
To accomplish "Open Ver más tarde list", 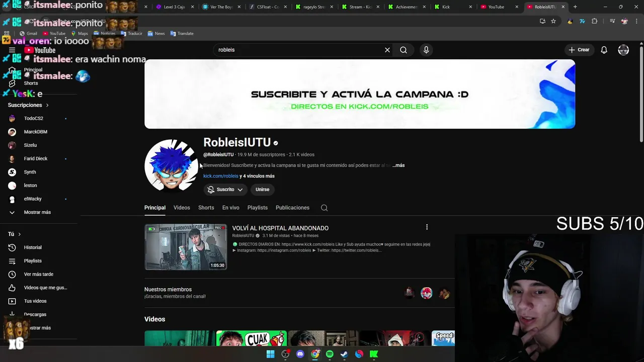I will [x=38, y=274].
